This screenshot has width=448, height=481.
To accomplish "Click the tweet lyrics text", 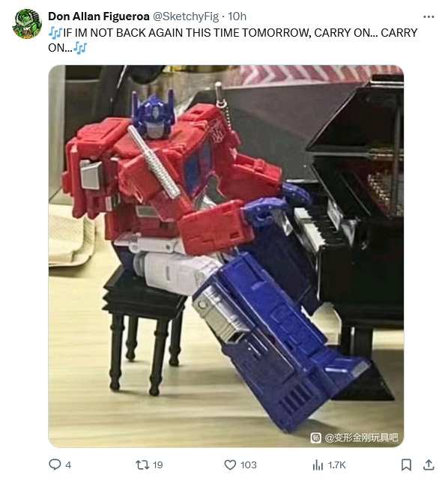I will point(233,40).
